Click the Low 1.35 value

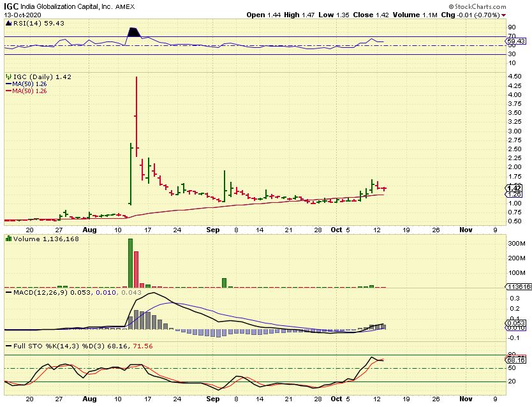click(334, 15)
